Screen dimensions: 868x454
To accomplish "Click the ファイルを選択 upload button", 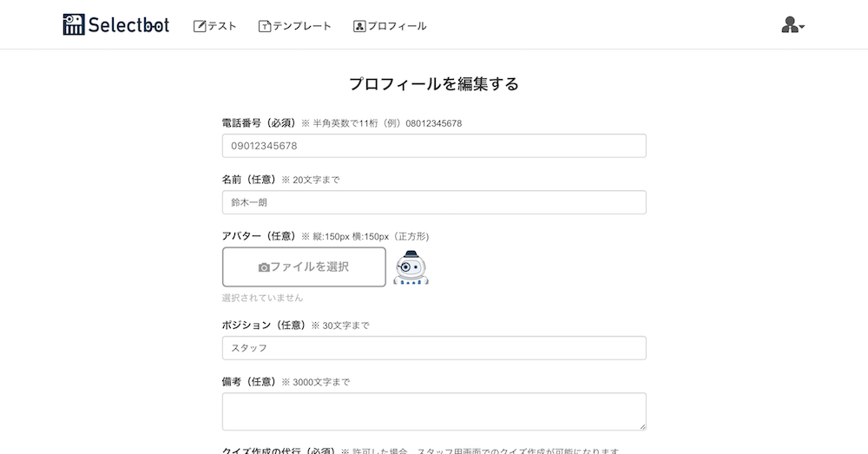I will point(304,266).
